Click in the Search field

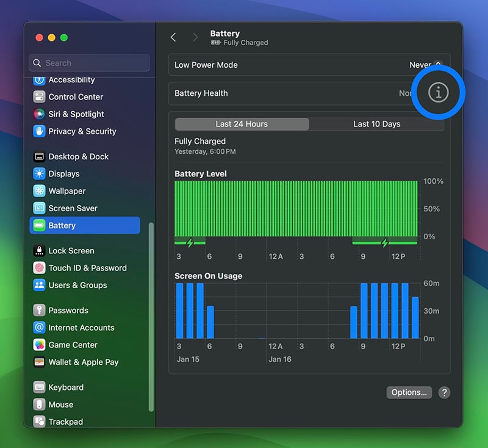pos(89,63)
